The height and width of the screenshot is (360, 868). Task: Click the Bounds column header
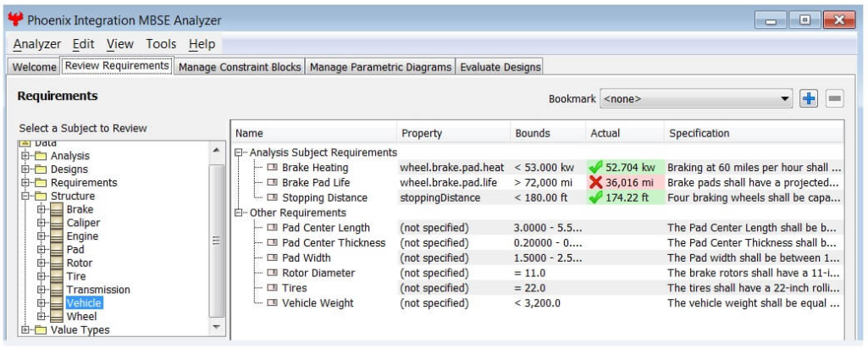click(x=548, y=134)
